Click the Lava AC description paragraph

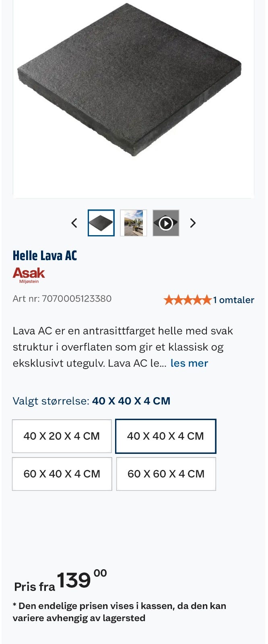point(123,347)
